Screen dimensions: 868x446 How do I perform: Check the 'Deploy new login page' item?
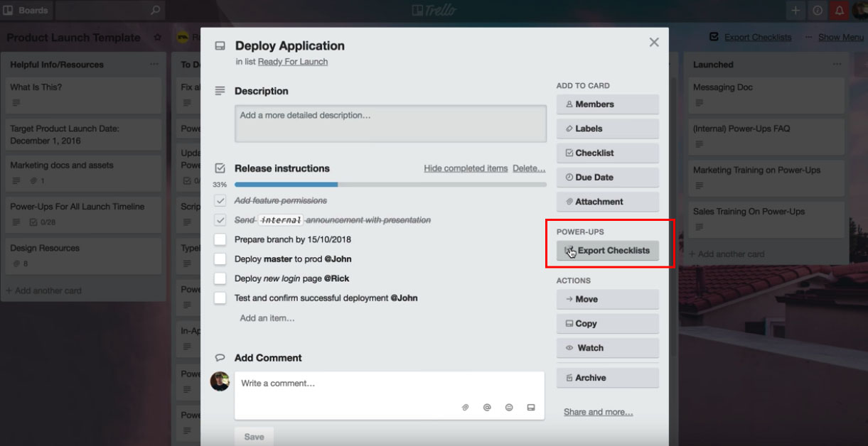[x=220, y=278]
